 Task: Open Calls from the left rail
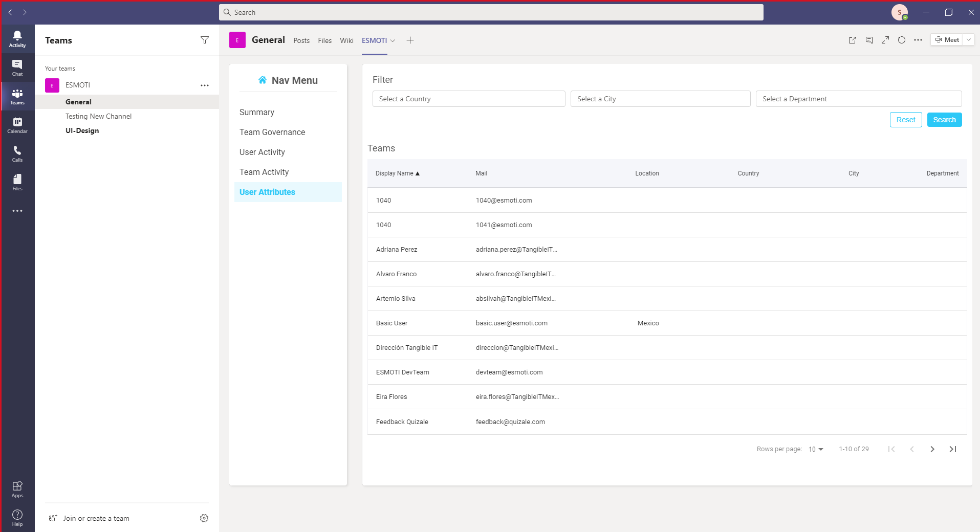(x=17, y=153)
